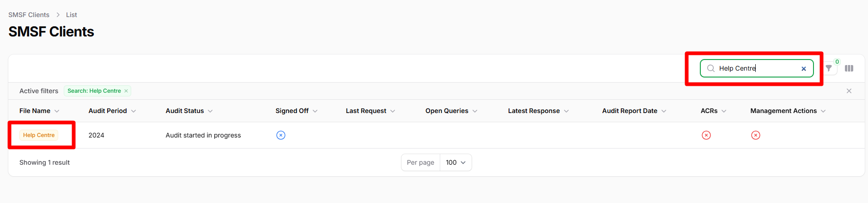Sort by the Open Queries column
The width and height of the screenshot is (868, 203).
[451, 111]
